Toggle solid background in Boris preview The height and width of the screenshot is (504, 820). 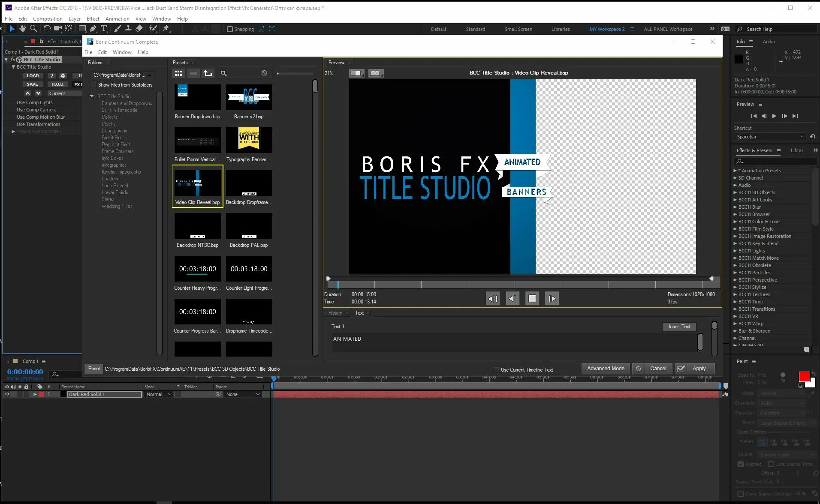pyautogui.click(x=356, y=73)
